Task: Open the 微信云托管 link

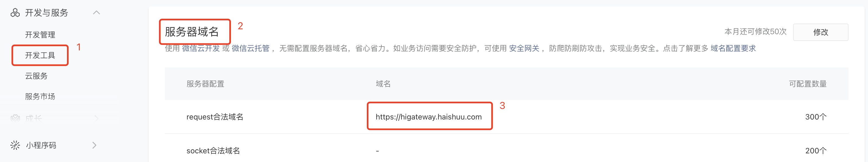Action: (251, 48)
